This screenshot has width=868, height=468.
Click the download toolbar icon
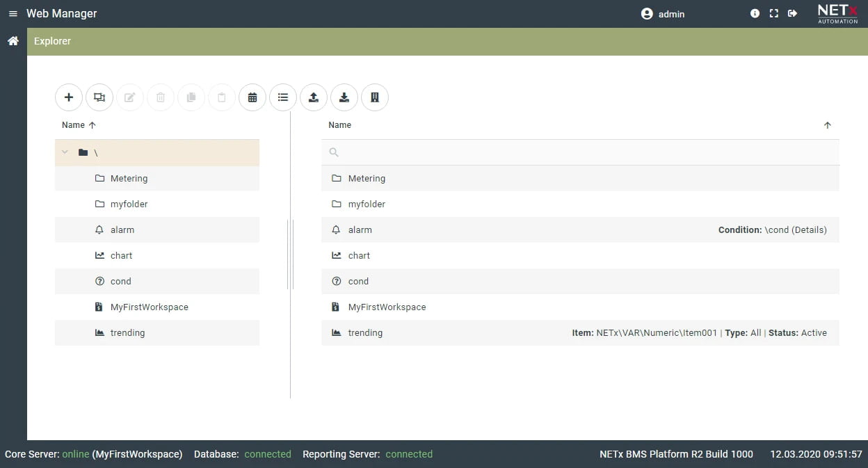click(x=344, y=97)
